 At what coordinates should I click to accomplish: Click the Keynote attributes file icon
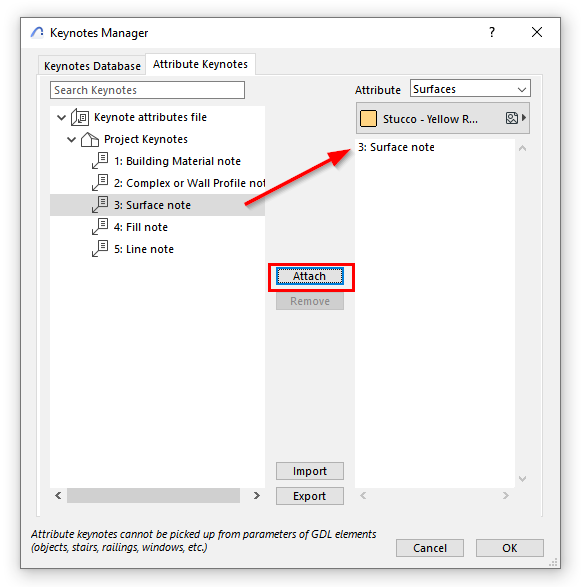80,117
